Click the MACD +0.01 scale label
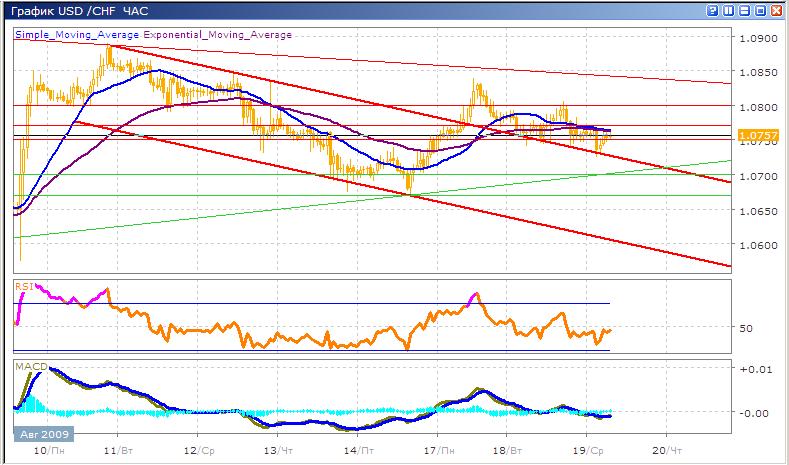The height and width of the screenshot is (465, 789). (x=752, y=369)
